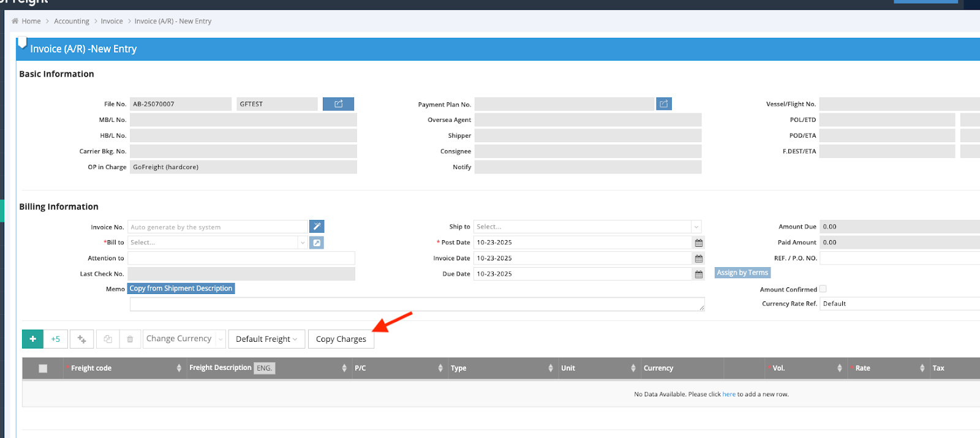
Task: Click the trash delete icon in charges toolbar
Action: pyautogui.click(x=130, y=339)
